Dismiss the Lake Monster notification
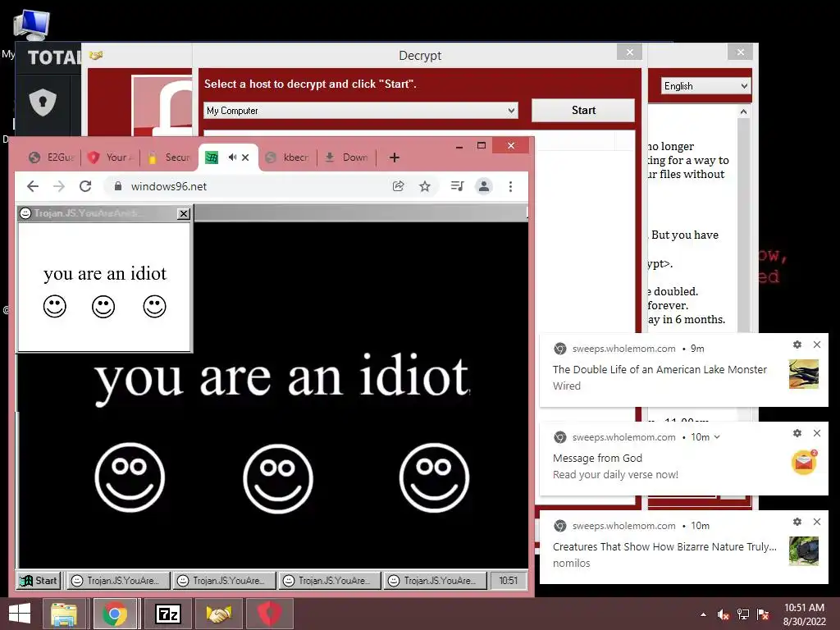The image size is (840, 630). click(816, 345)
